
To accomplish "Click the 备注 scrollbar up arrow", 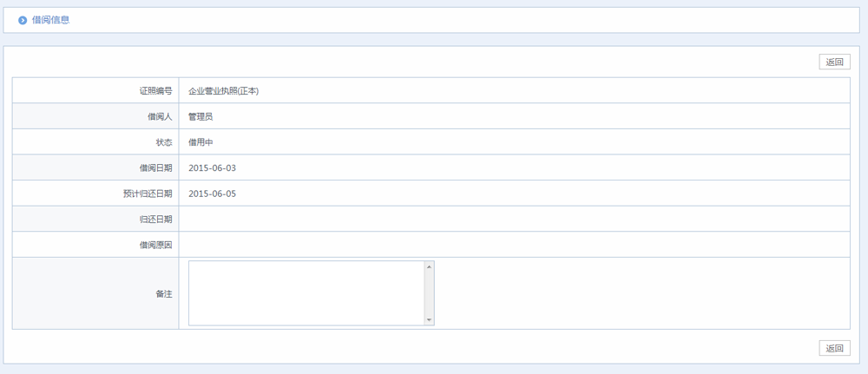I will click(x=429, y=267).
